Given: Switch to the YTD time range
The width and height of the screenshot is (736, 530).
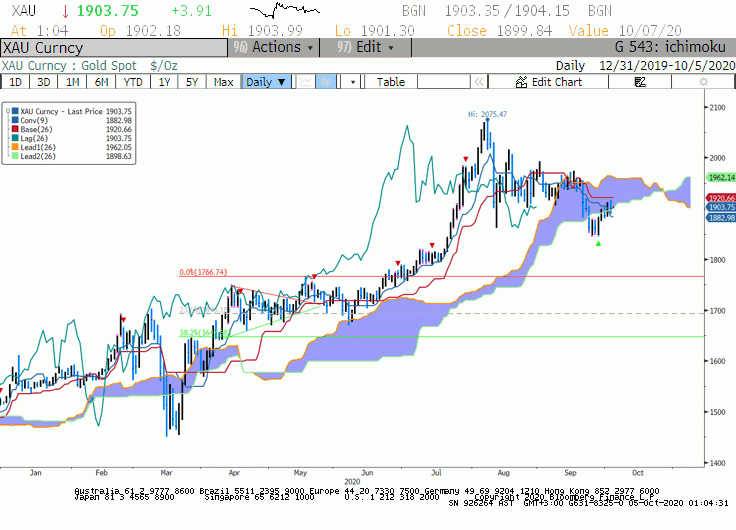Looking at the screenshot, I should (x=133, y=82).
